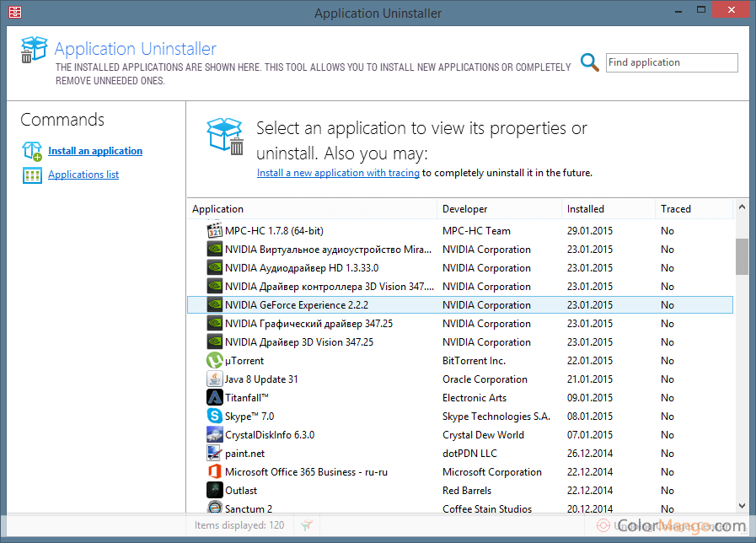756x543 pixels.
Task: Follow Install a new application with tracing link
Action: [x=338, y=173]
